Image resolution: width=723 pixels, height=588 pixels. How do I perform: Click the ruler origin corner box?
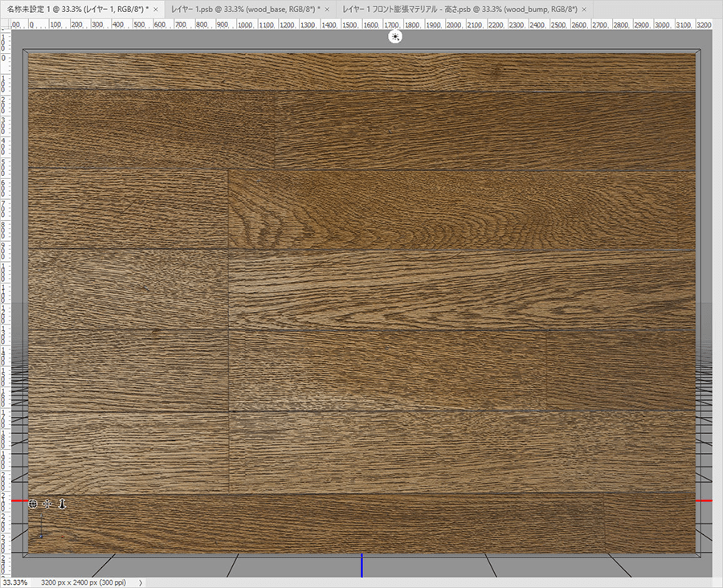(4, 25)
